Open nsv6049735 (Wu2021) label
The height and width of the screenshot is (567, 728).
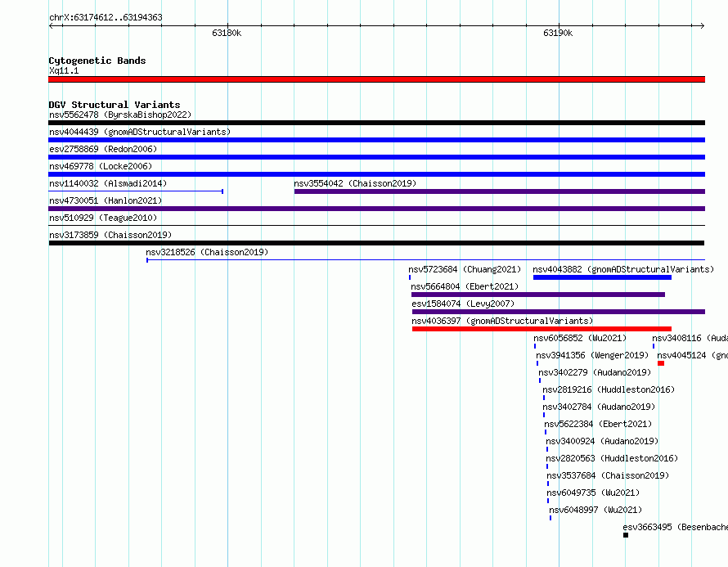coord(593,493)
